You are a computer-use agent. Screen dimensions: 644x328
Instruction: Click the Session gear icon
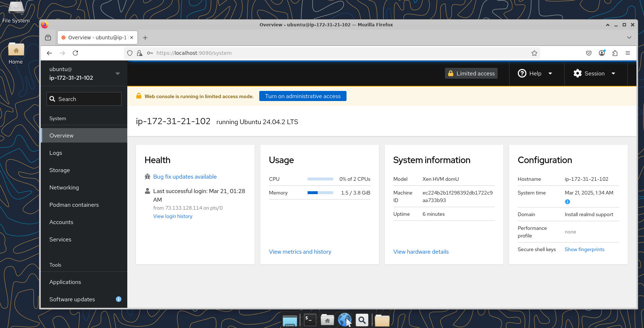[578, 73]
